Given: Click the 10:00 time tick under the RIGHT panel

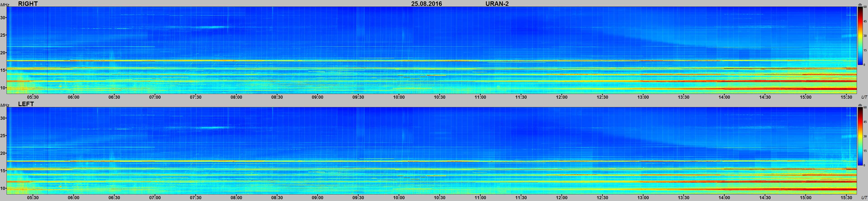Looking at the screenshot, I should (399, 97).
